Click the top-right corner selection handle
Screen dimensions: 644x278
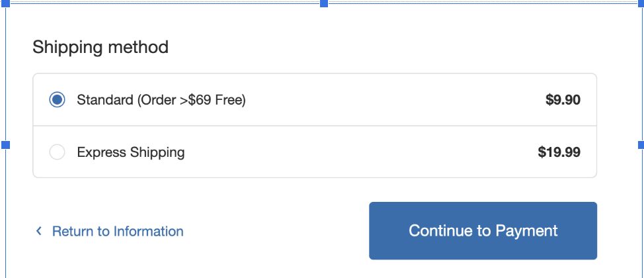[640, 3]
